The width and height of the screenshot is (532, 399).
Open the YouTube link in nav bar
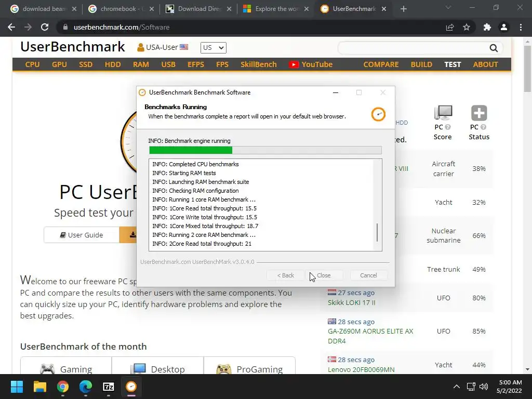click(311, 64)
